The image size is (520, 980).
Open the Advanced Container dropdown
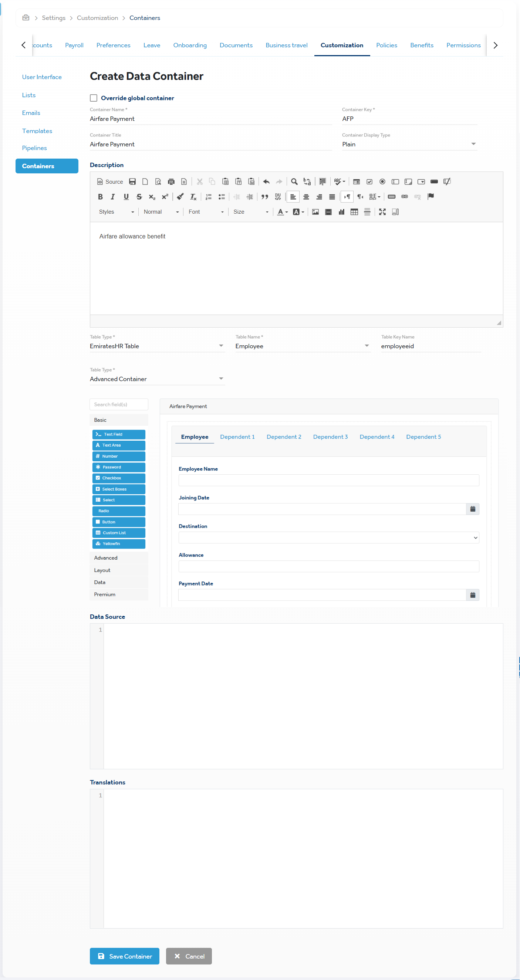point(157,379)
